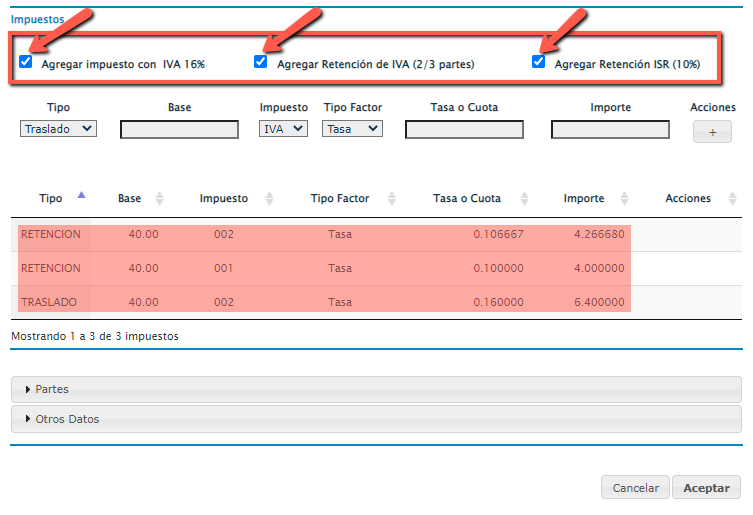Image resolution: width=753 pixels, height=515 pixels.
Task: Click the Base input field
Action: [179, 129]
